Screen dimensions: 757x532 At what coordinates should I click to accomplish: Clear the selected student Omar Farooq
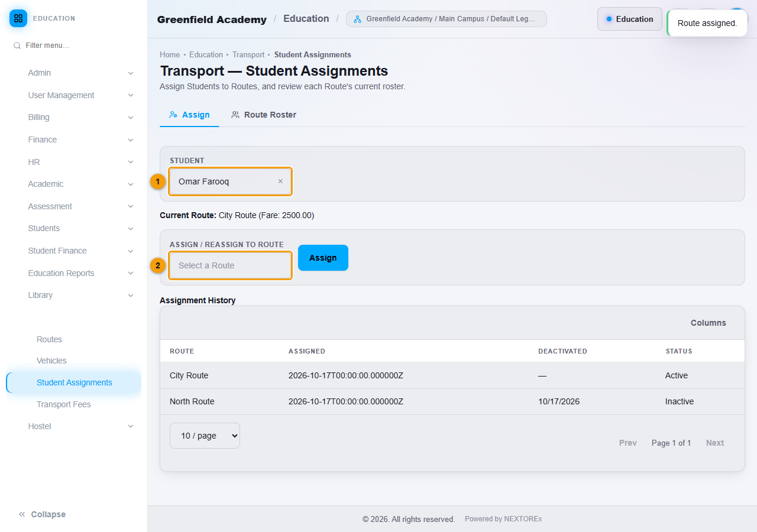pyautogui.click(x=280, y=181)
